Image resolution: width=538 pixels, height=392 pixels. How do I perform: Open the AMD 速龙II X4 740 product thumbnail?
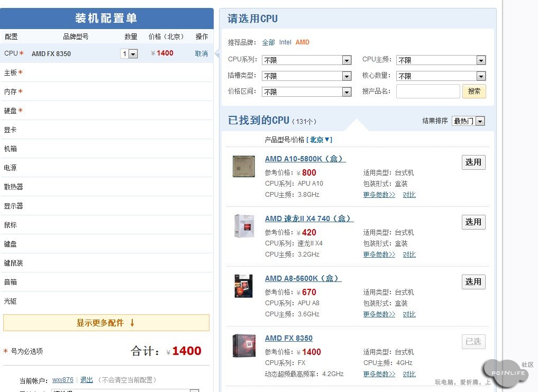point(244,226)
